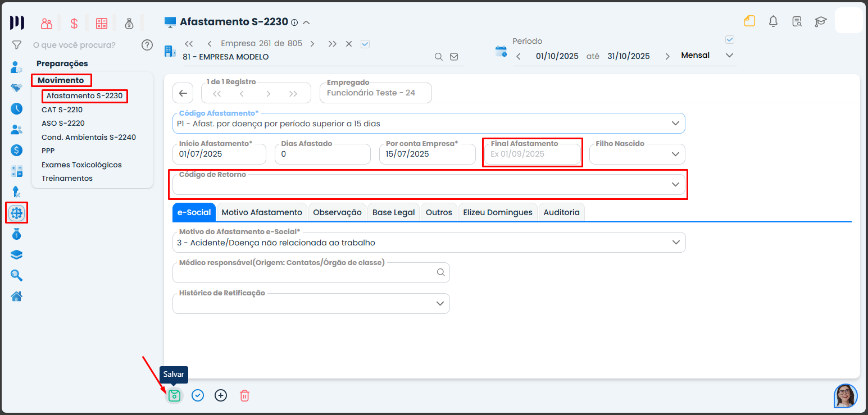Click the info icon beside Afastamento S-2230 title
Screen dimensions: 868x415
pyautogui.click(x=294, y=22)
